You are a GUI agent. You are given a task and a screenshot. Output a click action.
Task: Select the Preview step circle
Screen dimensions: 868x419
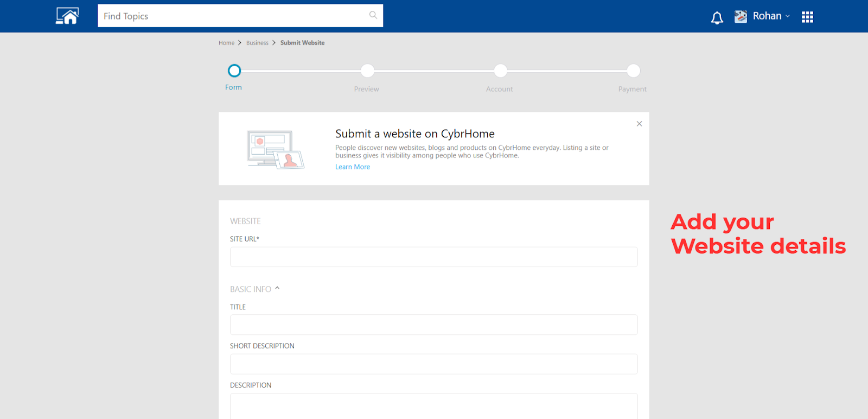pyautogui.click(x=367, y=71)
